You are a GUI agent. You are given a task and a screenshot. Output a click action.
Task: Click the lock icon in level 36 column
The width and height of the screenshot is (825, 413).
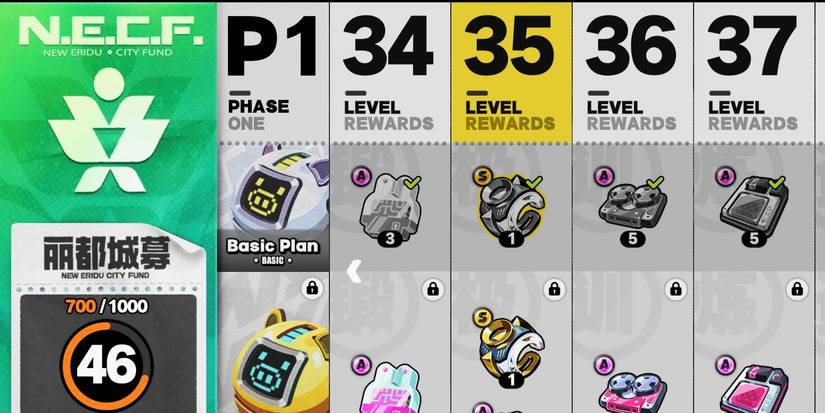(676, 288)
